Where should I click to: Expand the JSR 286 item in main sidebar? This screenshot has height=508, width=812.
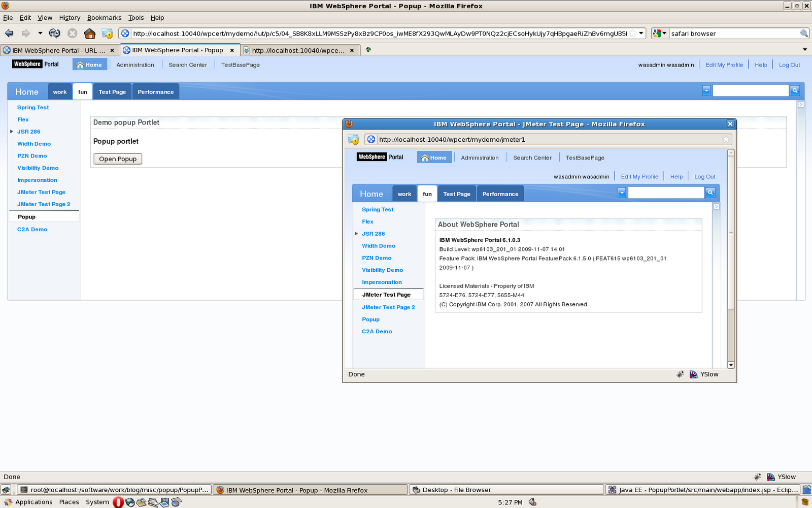click(12, 132)
